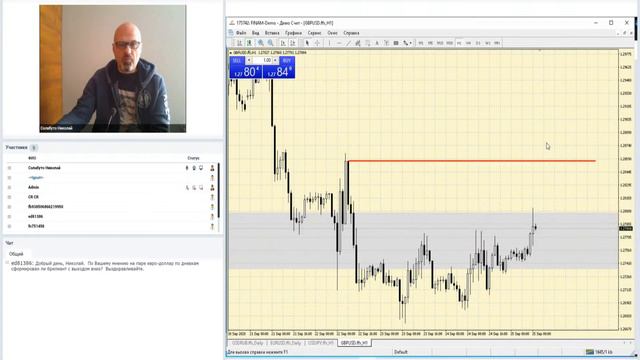Viewport: 640px width, 360px height.
Task: Switch chart to candlestick mode
Action: (x=249, y=43)
